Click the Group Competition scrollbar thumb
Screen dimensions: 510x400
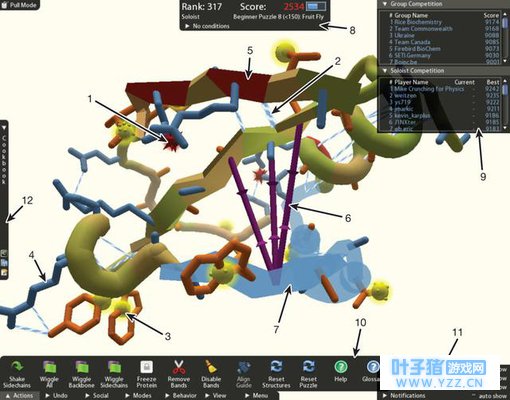click(x=505, y=22)
